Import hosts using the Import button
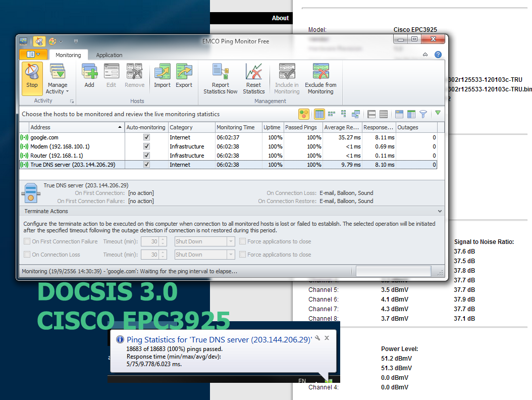532x400 pixels. pyautogui.click(x=162, y=76)
